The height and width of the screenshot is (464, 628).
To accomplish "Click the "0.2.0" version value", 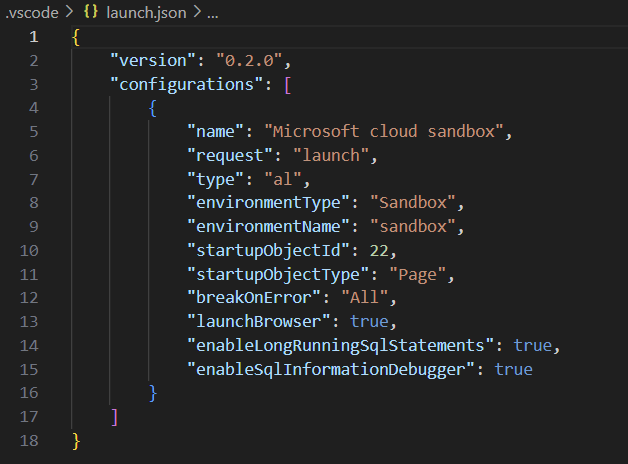I will coord(248,61).
